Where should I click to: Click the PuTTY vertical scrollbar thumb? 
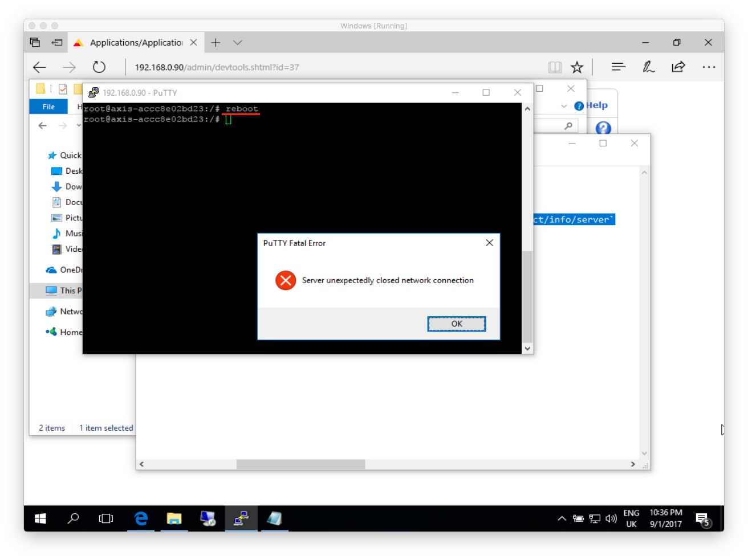[x=527, y=296]
